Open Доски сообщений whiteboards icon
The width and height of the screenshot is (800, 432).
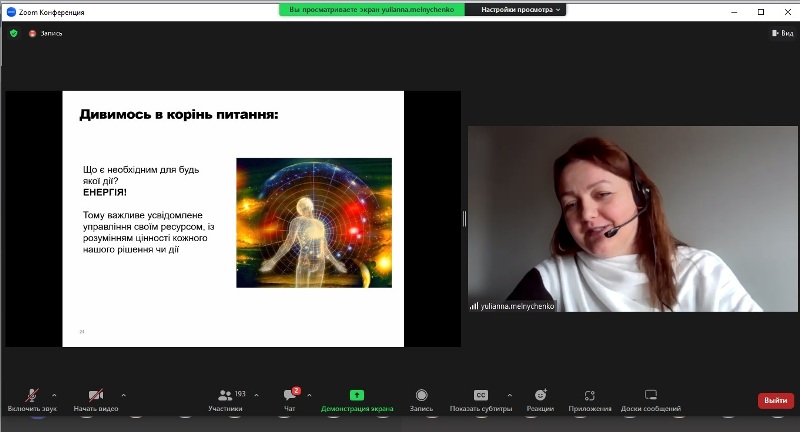coord(651,395)
